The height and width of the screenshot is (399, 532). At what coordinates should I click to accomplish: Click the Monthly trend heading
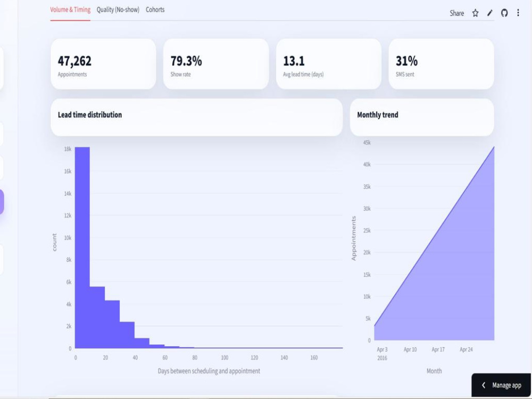tap(378, 115)
